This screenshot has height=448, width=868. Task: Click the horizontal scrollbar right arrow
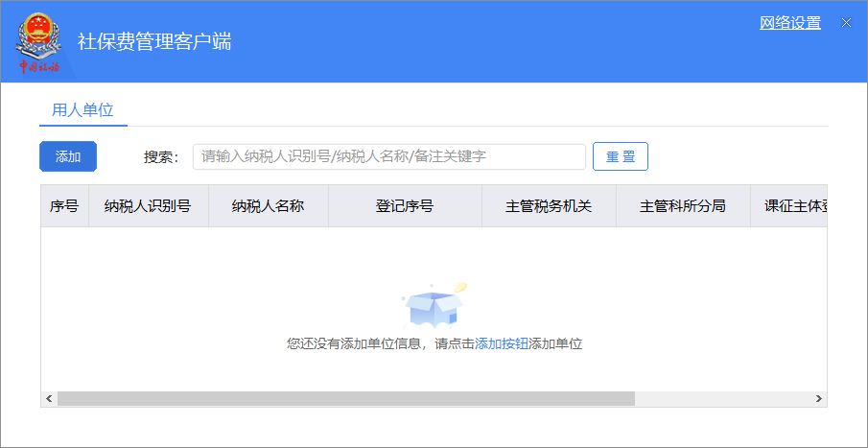coord(818,398)
